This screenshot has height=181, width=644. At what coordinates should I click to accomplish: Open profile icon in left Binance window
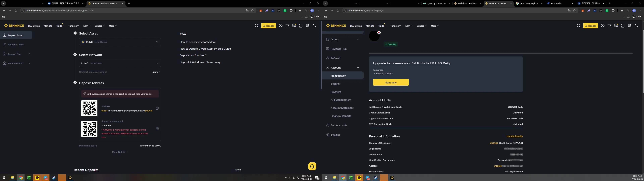tap(281, 26)
